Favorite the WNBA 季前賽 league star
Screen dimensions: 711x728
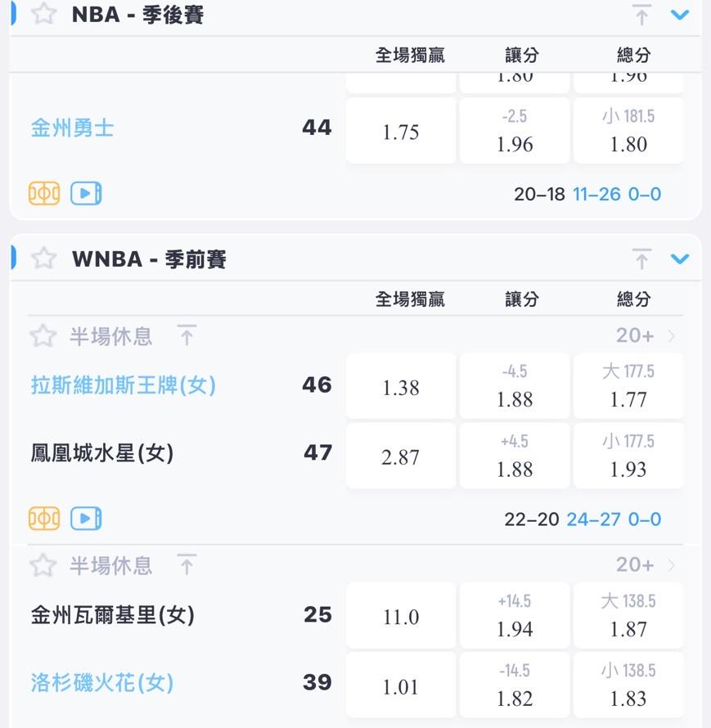point(43,259)
